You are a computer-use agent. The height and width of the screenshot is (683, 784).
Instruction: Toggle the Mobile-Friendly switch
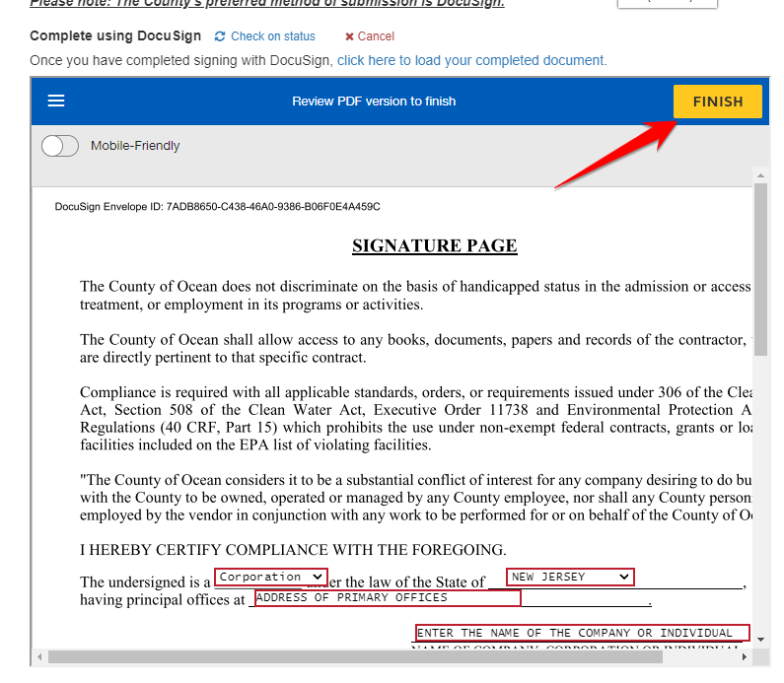(x=60, y=146)
